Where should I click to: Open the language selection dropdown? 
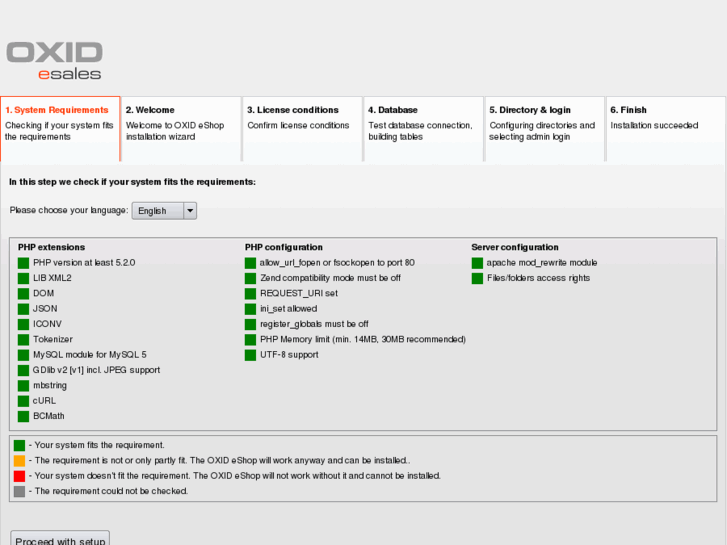(x=158, y=211)
